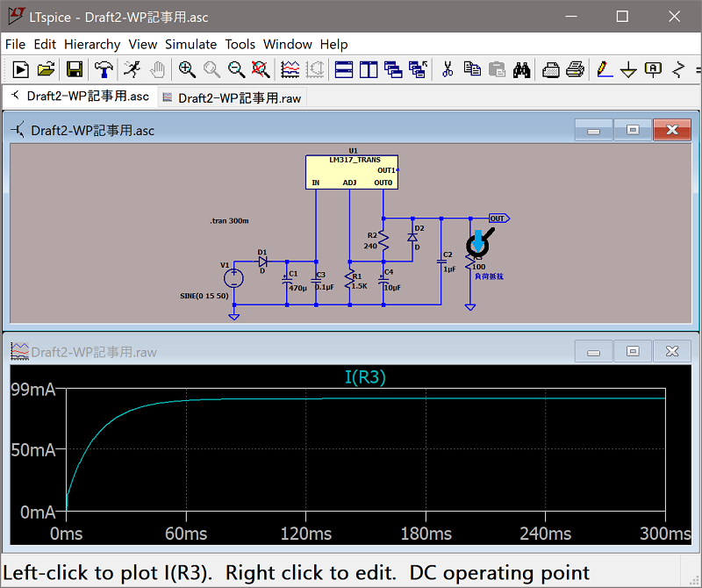The width and height of the screenshot is (702, 588).
Task: Select the Copy tool
Action: tap(472, 69)
